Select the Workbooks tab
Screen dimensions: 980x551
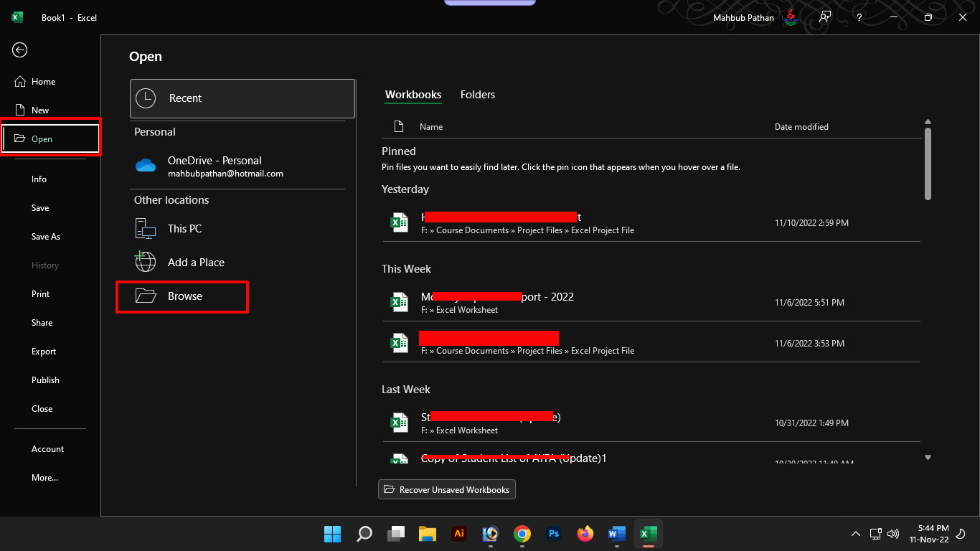click(x=413, y=95)
